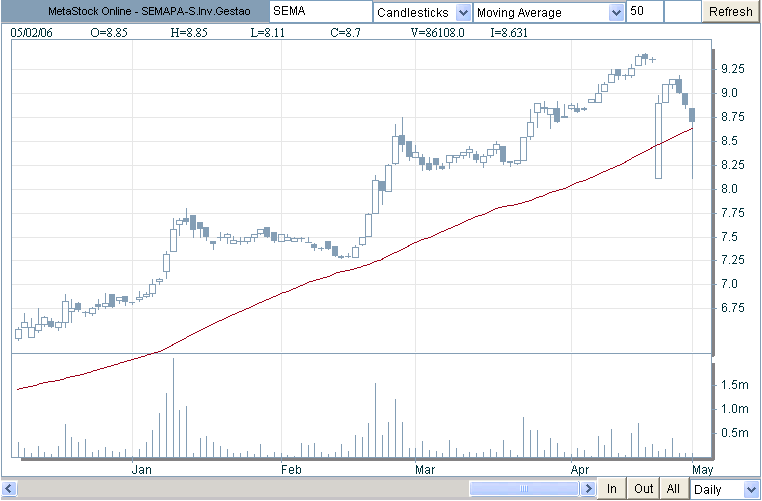Image resolution: width=762 pixels, height=501 pixels.
Task: Click the horizontal scrollbar thumb
Action: click(x=524, y=488)
